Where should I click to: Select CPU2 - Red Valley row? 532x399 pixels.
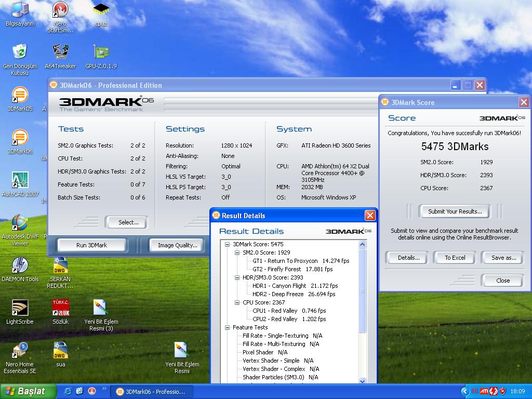tap(289, 319)
